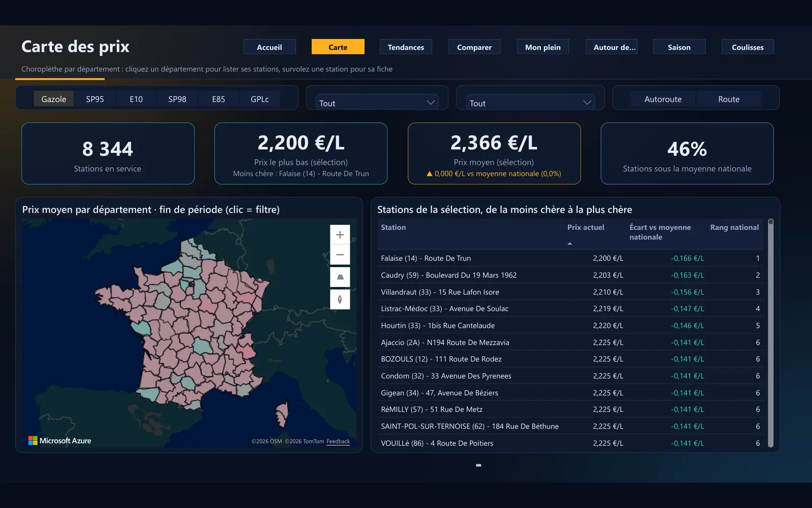Select Caudry (59) - Boulevard Du 19 Mars 1962
Image resolution: width=812 pixels, height=508 pixels.
pos(570,275)
